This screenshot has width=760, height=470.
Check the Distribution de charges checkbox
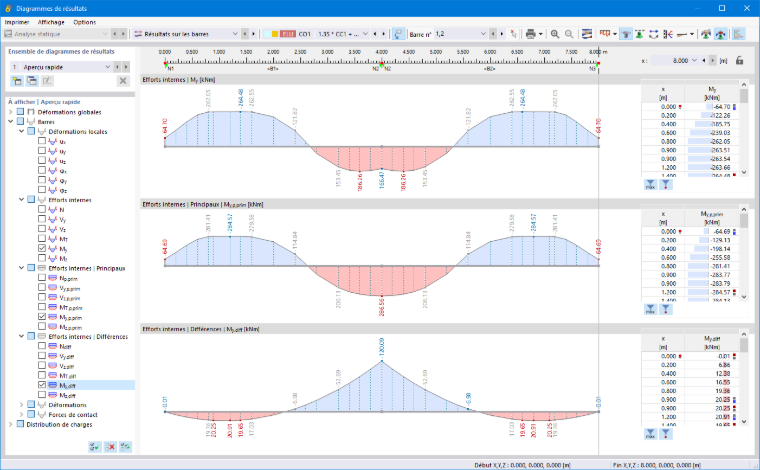pyautogui.click(x=20, y=424)
